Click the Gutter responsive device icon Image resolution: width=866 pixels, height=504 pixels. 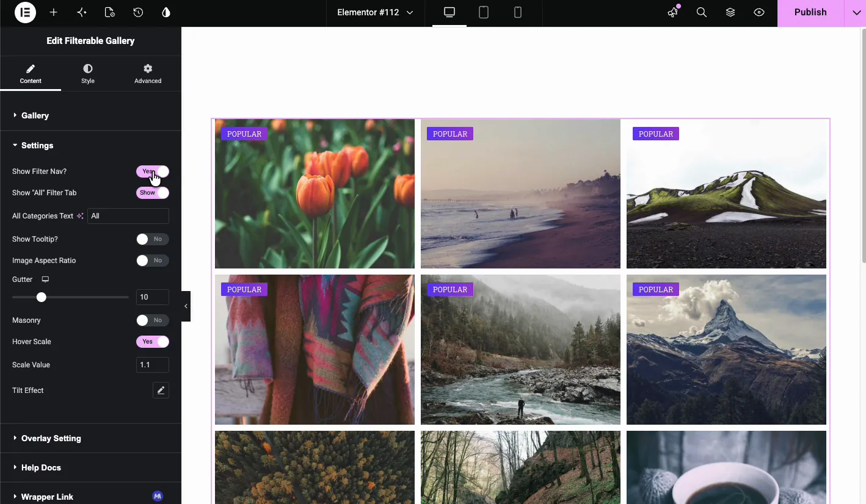click(45, 279)
